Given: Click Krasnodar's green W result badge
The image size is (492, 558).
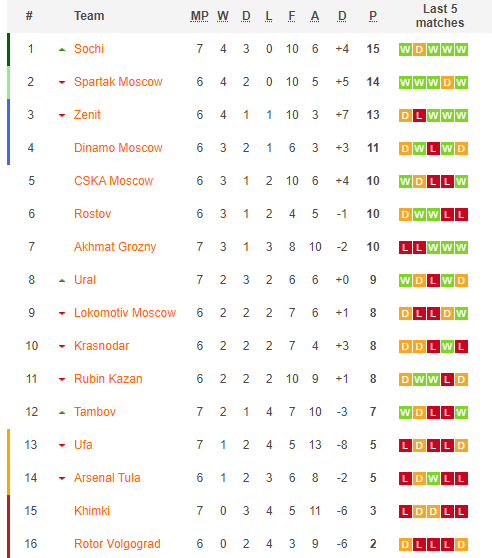Looking at the screenshot, I should pyautogui.click(x=447, y=347).
